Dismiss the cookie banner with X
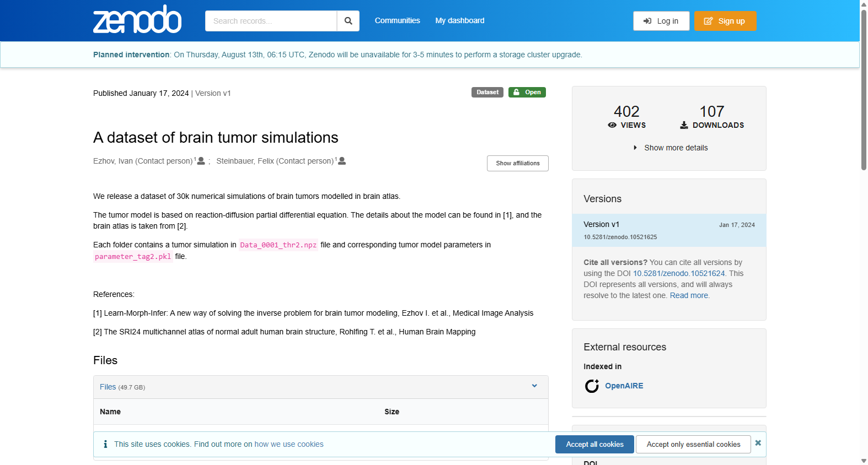868x465 pixels. pos(758,443)
